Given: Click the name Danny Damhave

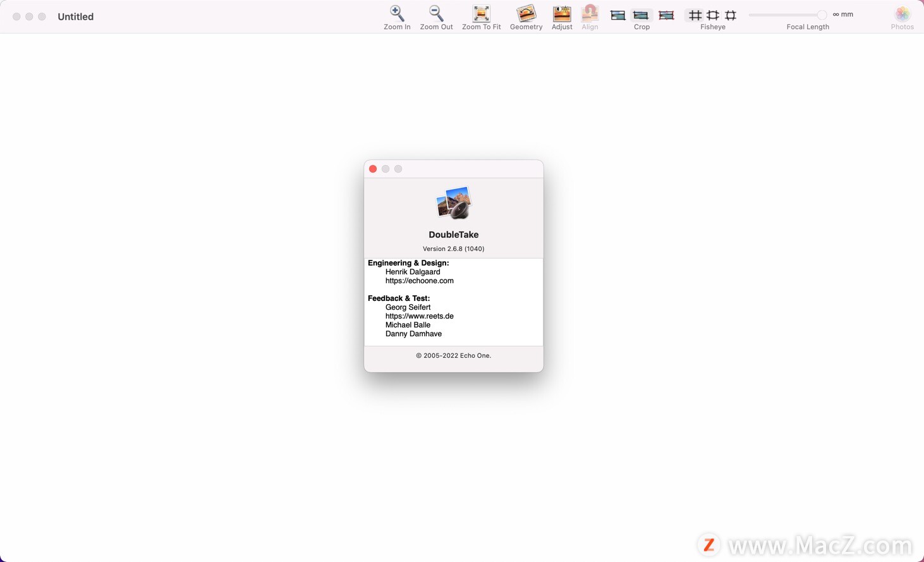Looking at the screenshot, I should [413, 334].
